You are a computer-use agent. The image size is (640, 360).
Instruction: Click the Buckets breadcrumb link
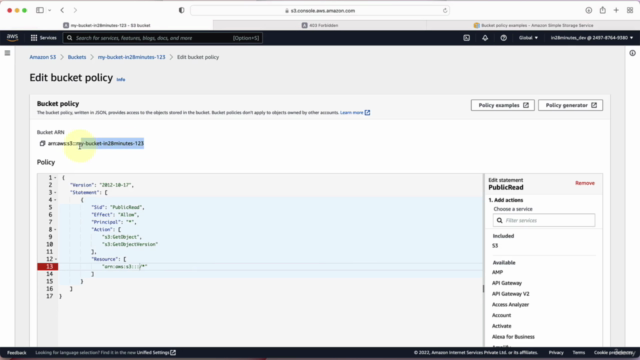[77, 57]
